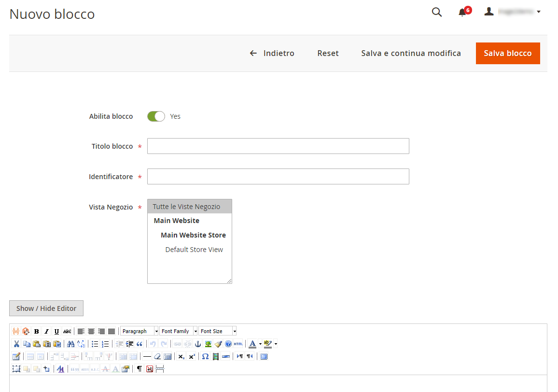Show invisible characters pilcrow icon
558x392 pixels.
pyautogui.click(x=139, y=369)
